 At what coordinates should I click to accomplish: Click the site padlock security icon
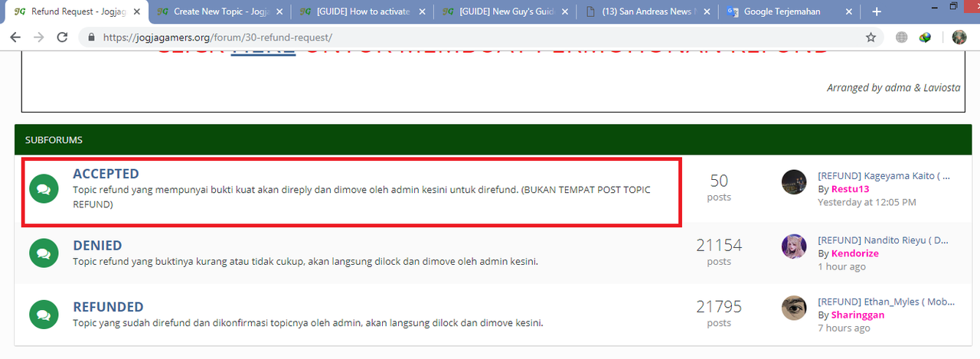(91, 37)
